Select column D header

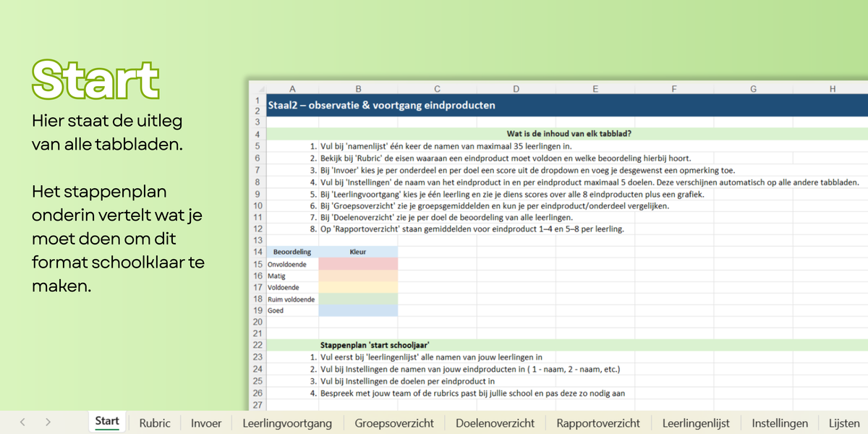click(516, 89)
